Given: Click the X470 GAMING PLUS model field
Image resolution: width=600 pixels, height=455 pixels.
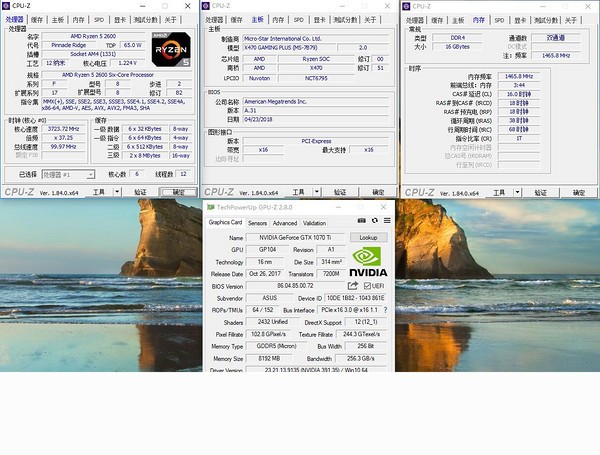Looking at the screenshot, I should pos(289,47).
